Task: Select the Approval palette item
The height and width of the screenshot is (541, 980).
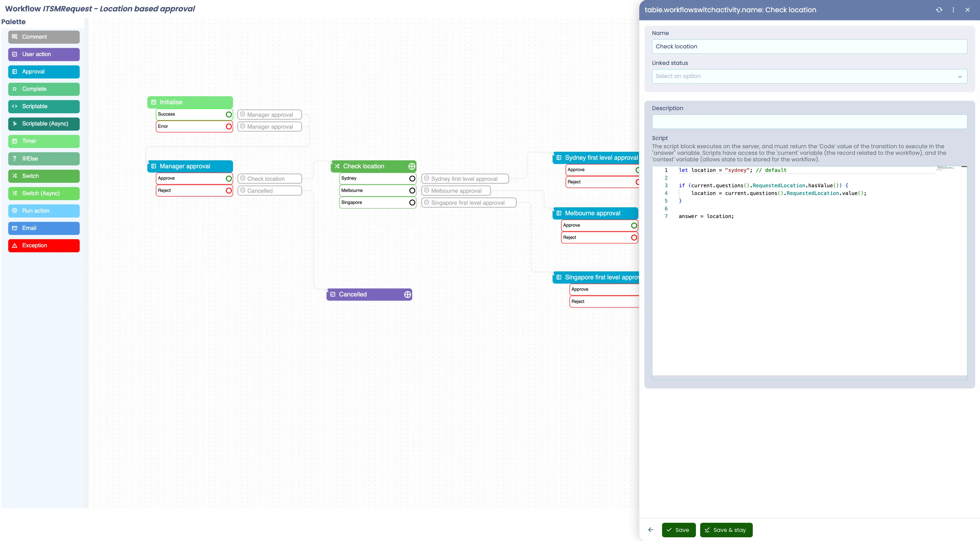Action: pyautogui.click(x=44, y=72)
